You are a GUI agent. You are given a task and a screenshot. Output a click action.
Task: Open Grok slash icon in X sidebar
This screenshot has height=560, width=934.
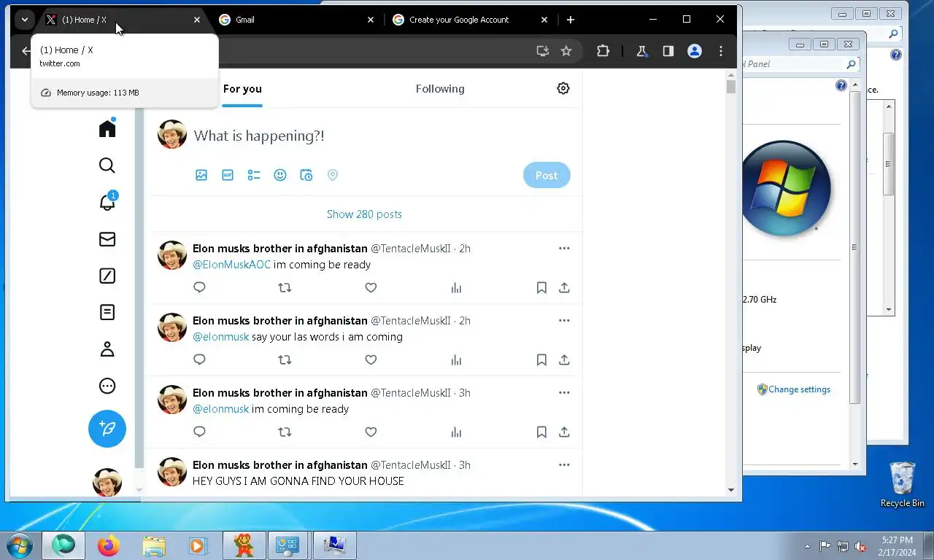tap(107, 276)
